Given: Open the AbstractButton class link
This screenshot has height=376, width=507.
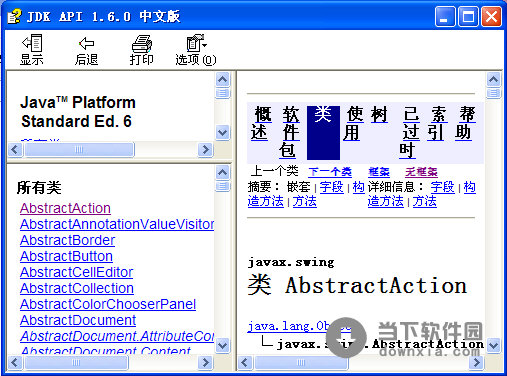Looking at the screenshot, I should coord(66,256).
